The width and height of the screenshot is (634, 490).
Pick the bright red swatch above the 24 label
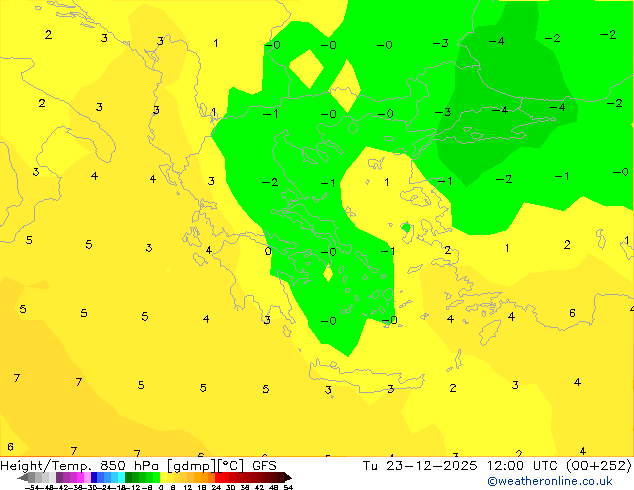pyautogui.click(x=218, y=477)
